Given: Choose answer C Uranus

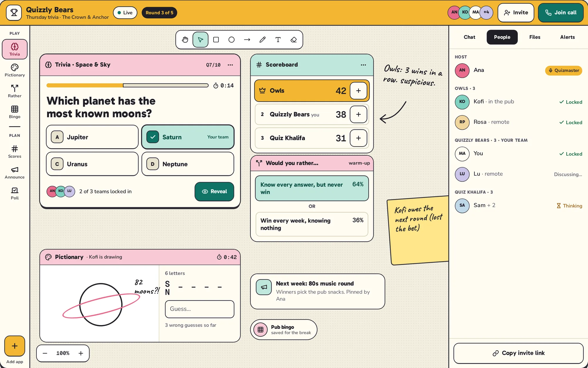Looking at the screenshot, I should pos(92,164).
